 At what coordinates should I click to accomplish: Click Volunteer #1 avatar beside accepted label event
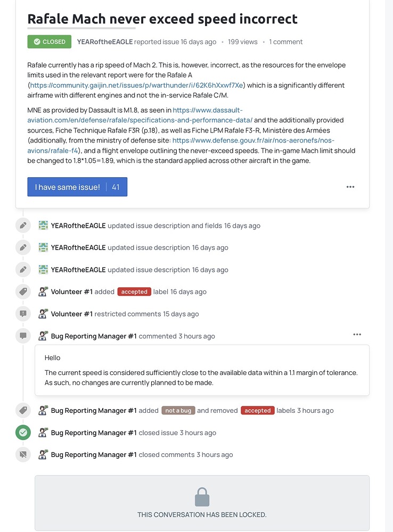[x=43, y=292]
